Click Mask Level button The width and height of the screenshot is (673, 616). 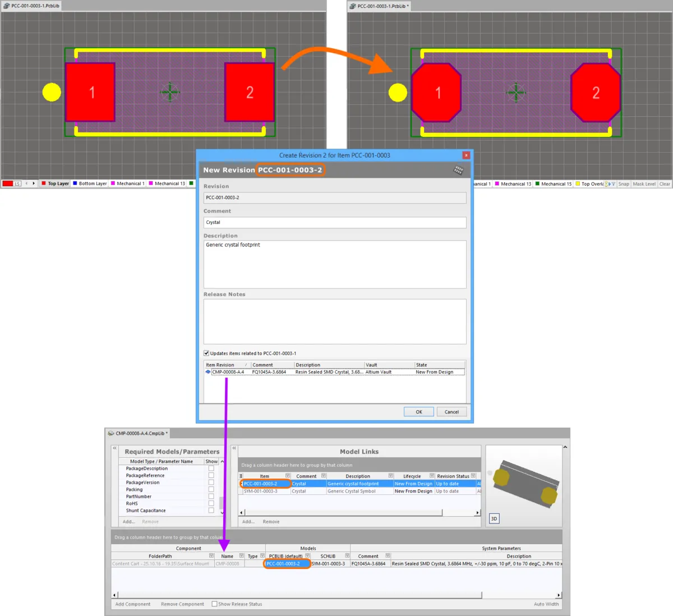point(644,184)
